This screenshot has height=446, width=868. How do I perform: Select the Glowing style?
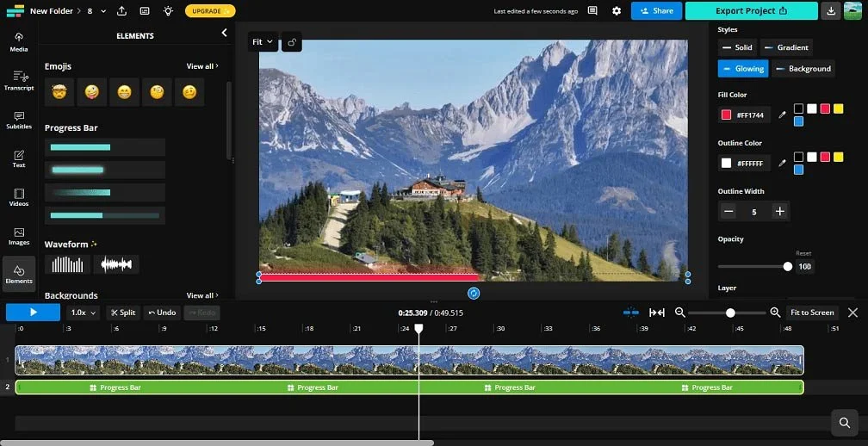(x=743, y=69)
